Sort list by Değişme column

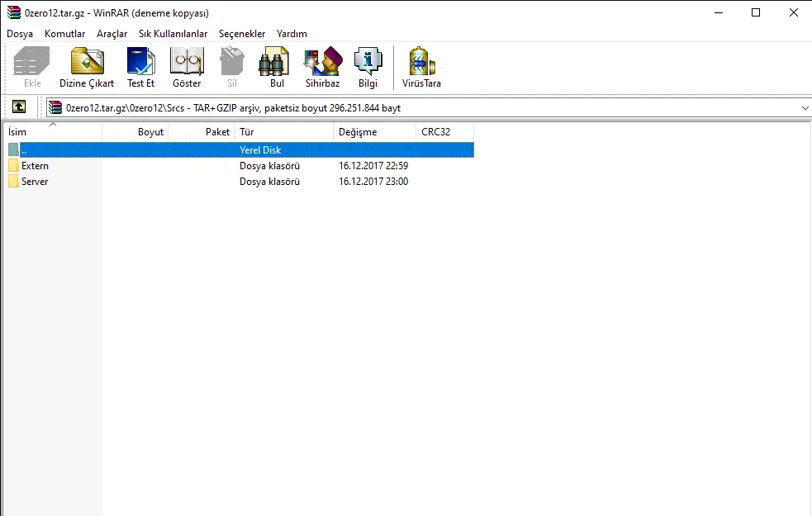tap(374, 132)
